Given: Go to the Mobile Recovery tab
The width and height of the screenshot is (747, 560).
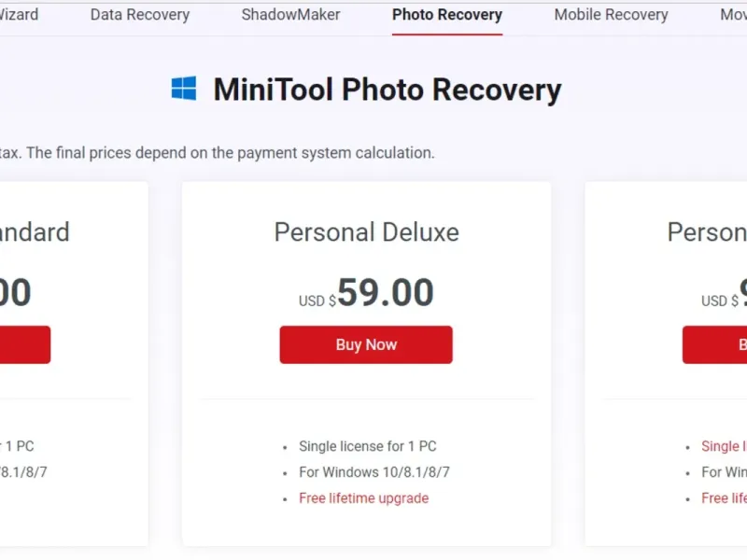Looking at the screenshot, I should pyautogui.click(x=611, y=15).
